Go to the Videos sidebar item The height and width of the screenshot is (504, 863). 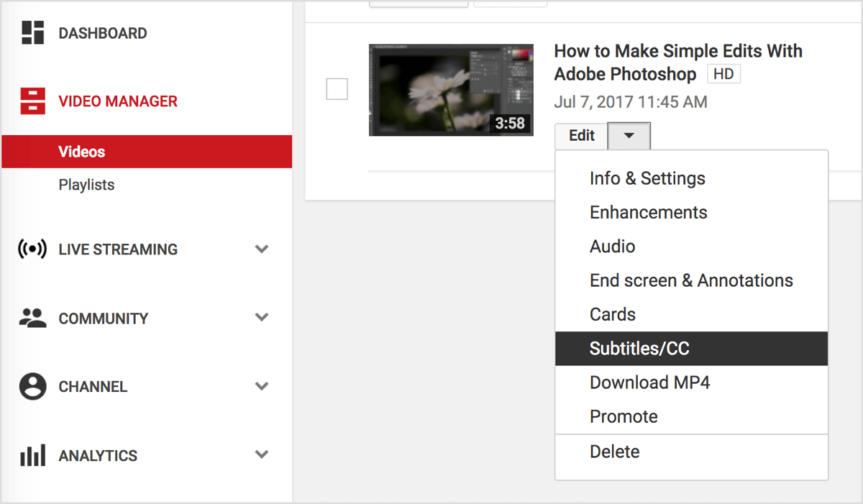click(147, 152)
